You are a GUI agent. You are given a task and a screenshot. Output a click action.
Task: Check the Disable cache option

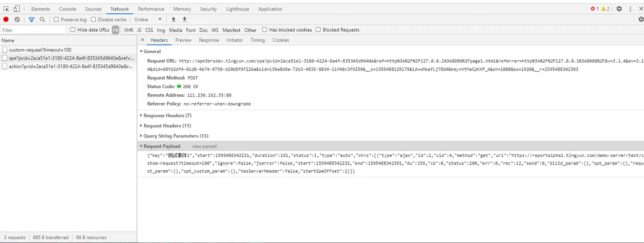click(x=93, y=20)
